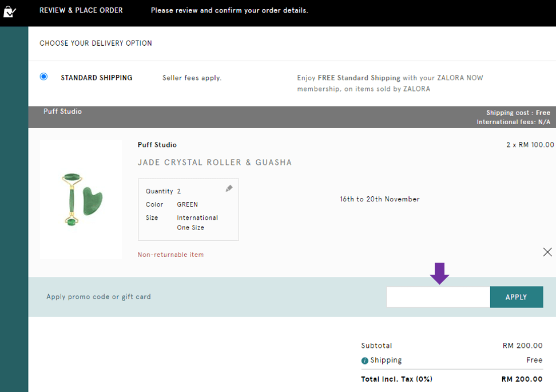
Task: Click the promo code input field
Action: [x=438, y=297]
